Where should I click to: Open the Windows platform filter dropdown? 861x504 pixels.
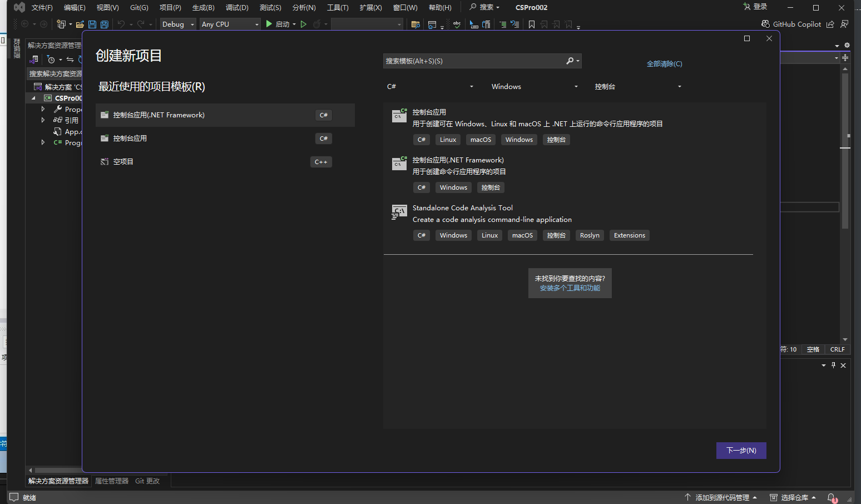pyautogui.click(x=534, y=87)
